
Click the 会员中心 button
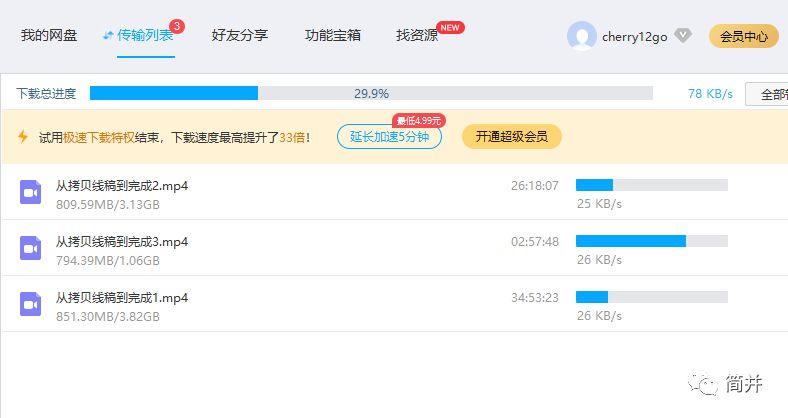(x=743, y=37)
